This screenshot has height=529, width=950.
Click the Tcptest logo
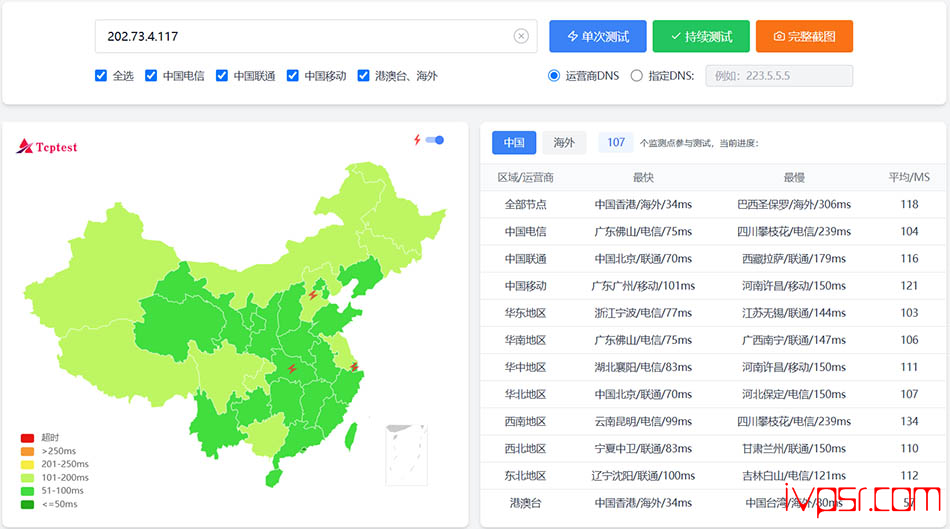[47, 146]
